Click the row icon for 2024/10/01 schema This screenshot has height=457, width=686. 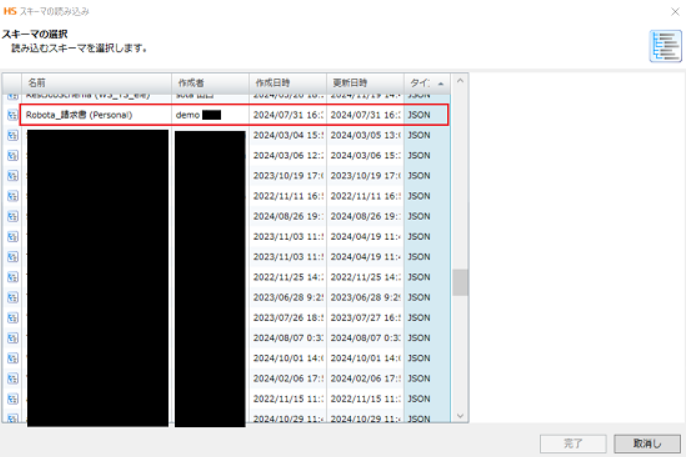12,359
